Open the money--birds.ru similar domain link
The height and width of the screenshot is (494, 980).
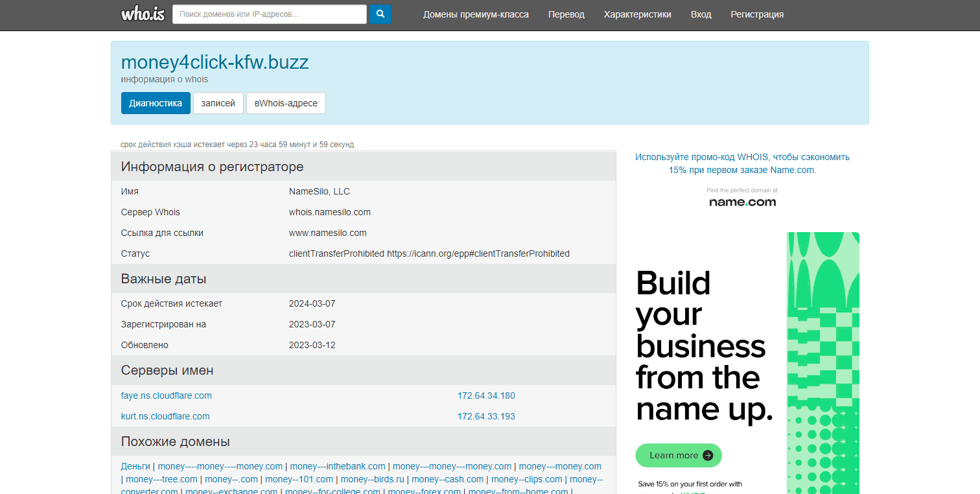(x=372, y=479)
